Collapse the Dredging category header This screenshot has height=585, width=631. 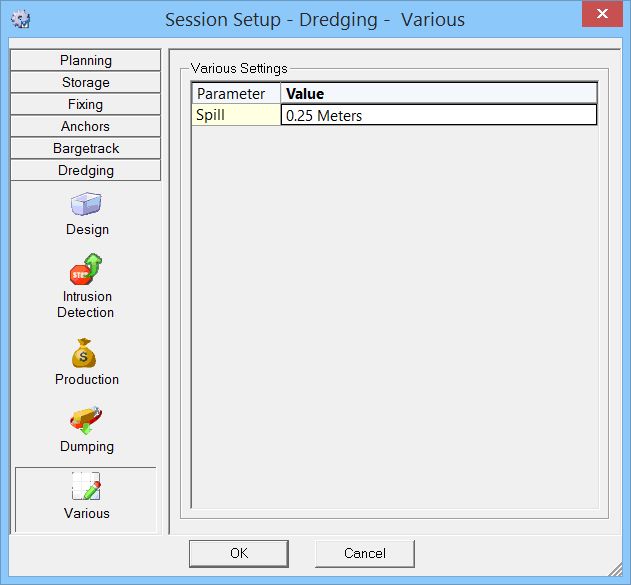(x=86, y=171)
